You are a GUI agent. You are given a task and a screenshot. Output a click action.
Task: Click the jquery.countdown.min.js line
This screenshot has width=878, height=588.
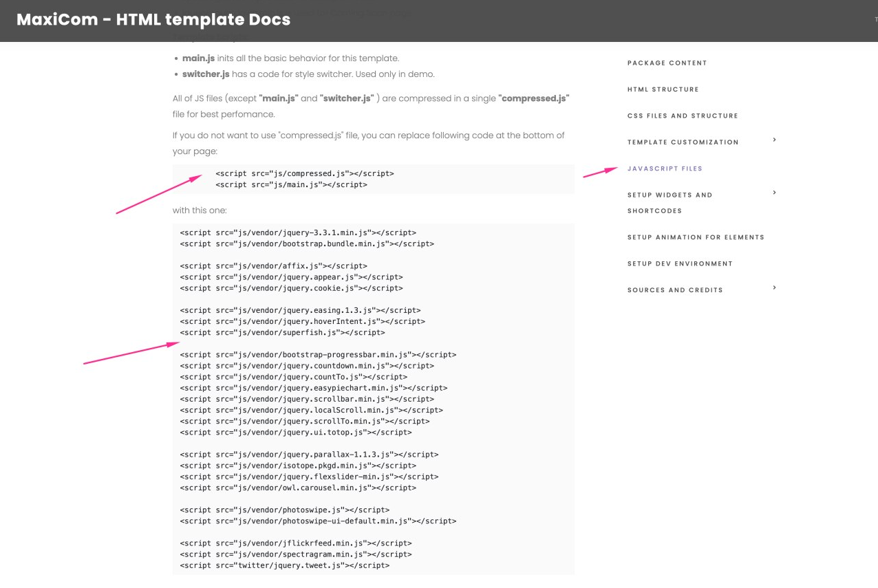pyautogui.click(x=307, y=366)
